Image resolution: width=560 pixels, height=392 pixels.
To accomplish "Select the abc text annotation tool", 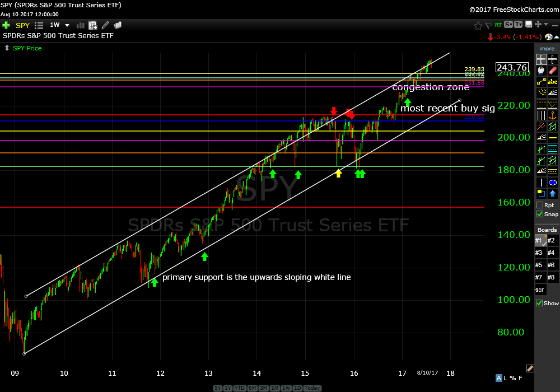I will click(x=553, y=81).
